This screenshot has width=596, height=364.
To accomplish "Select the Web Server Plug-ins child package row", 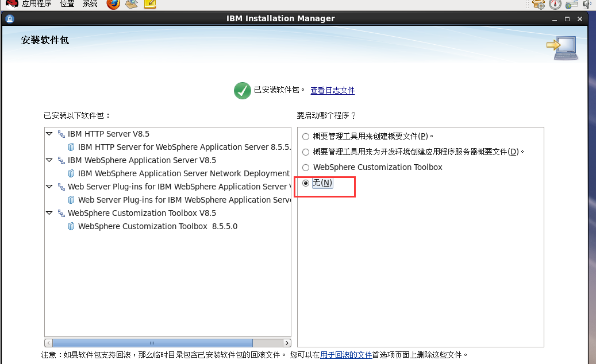I will 184,200.
